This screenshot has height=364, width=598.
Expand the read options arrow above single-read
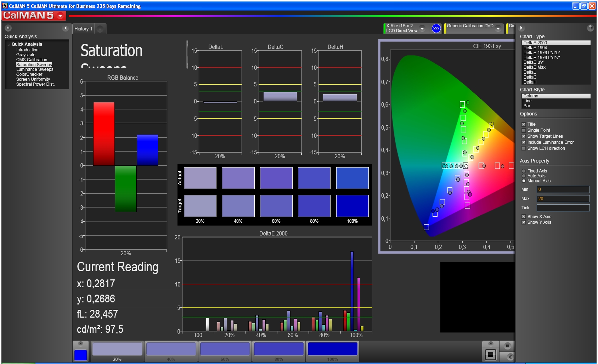point(491,344)
